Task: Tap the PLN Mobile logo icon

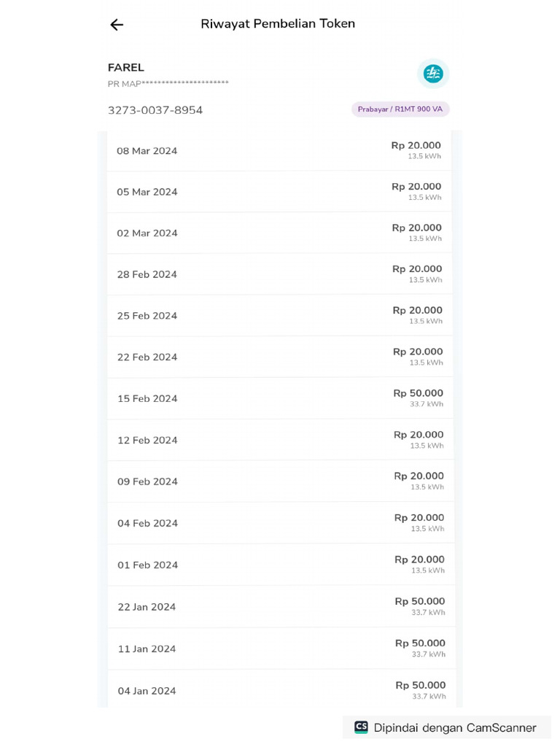Action: click(433, 74)
